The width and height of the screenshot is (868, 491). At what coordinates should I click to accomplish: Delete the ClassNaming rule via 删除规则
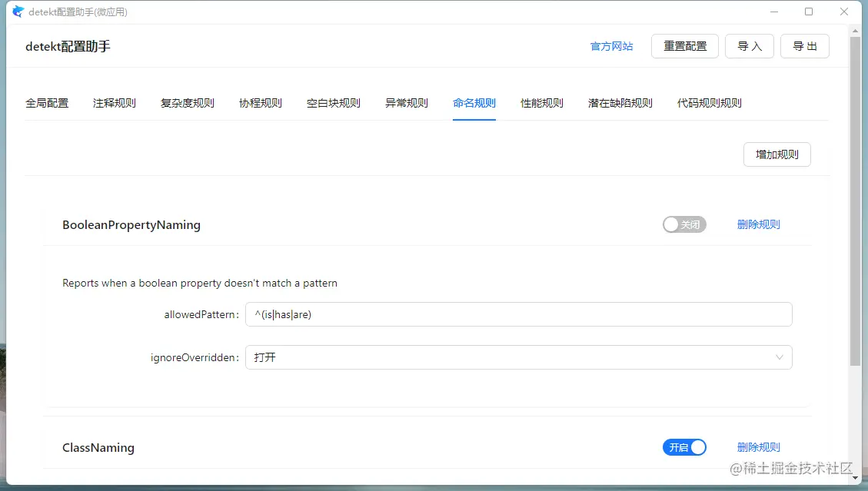click(x=758, y=447)
